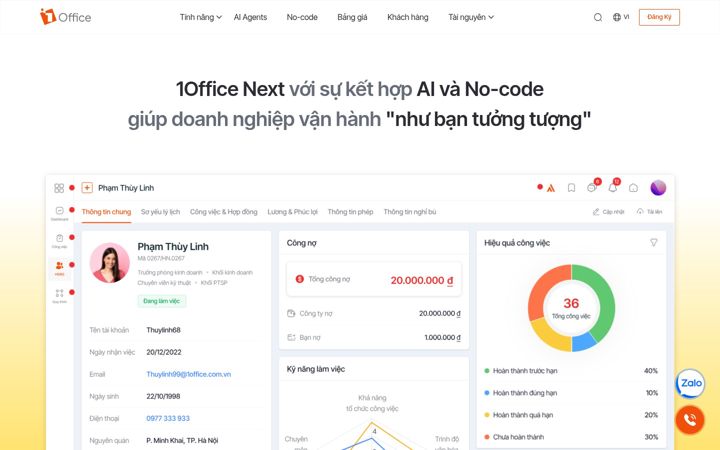Screen dimensions: 720x450
Task: Click the P. Minh Khai, TP. Hà Nội value
Action: click(182, 440)
